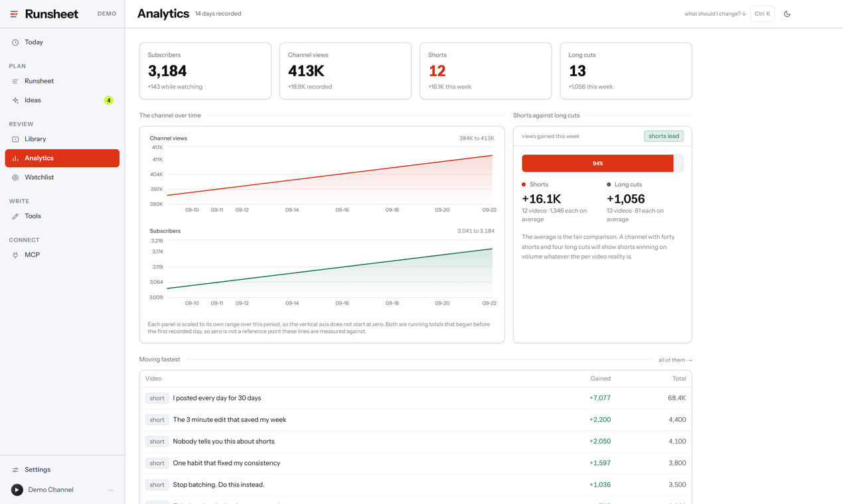This screenshot has width=843, height=504.
Task: Click the +1,597 gained value
Action: [x=600, y=464]
